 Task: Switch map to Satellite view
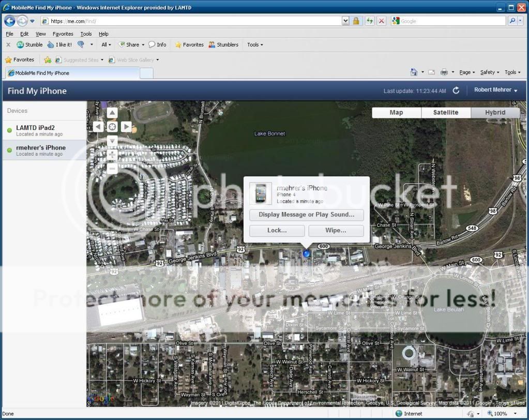446,113
